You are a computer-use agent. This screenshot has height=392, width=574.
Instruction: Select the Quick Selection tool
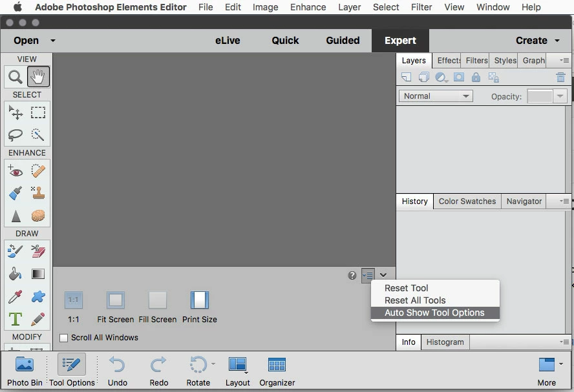(x=38, y=135)
